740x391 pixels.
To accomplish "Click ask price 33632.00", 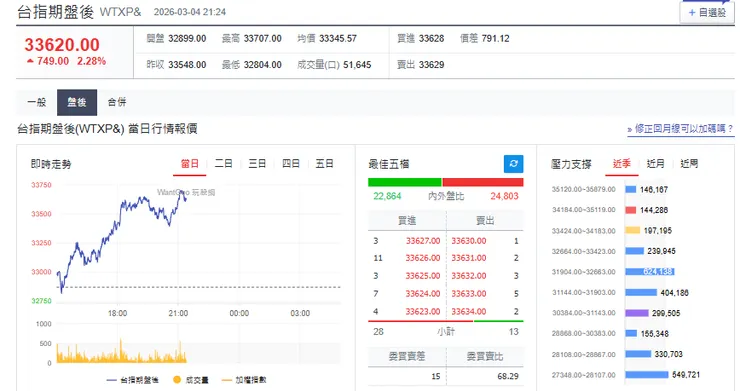I will point(469,276).
